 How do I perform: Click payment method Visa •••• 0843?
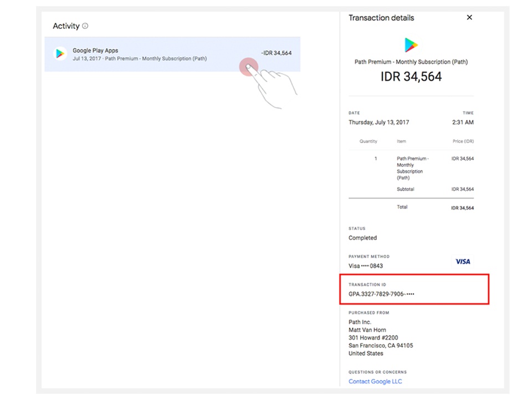click(x=365, y=266)
